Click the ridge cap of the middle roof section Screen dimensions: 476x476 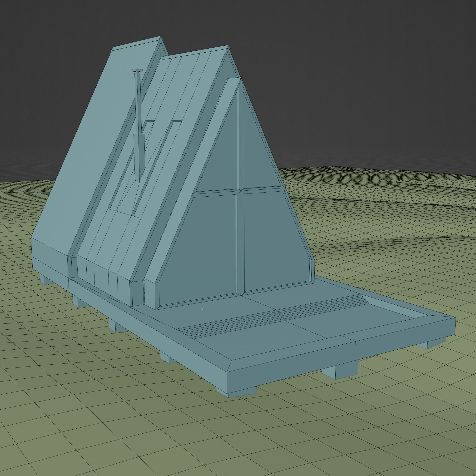coord(195,53)
